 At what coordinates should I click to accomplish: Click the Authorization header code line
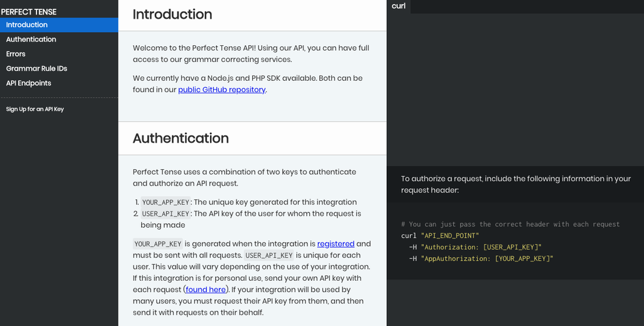pyautogui.click(x=475, y=247)
